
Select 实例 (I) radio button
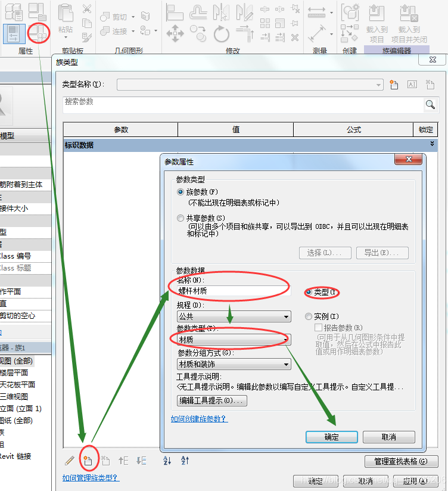[309, 316]
